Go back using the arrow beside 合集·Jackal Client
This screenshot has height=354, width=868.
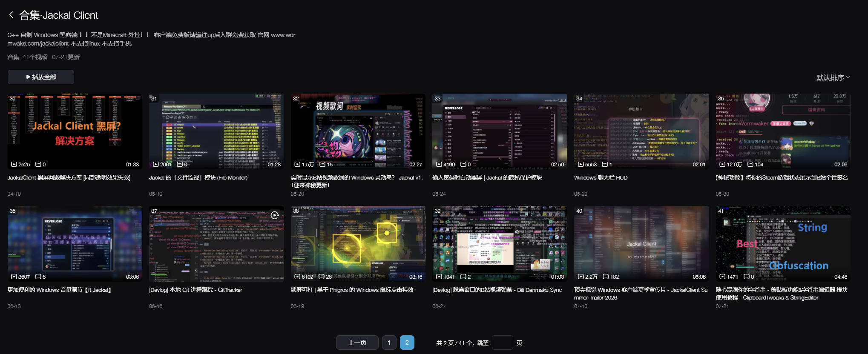click(x=11, y=15)
